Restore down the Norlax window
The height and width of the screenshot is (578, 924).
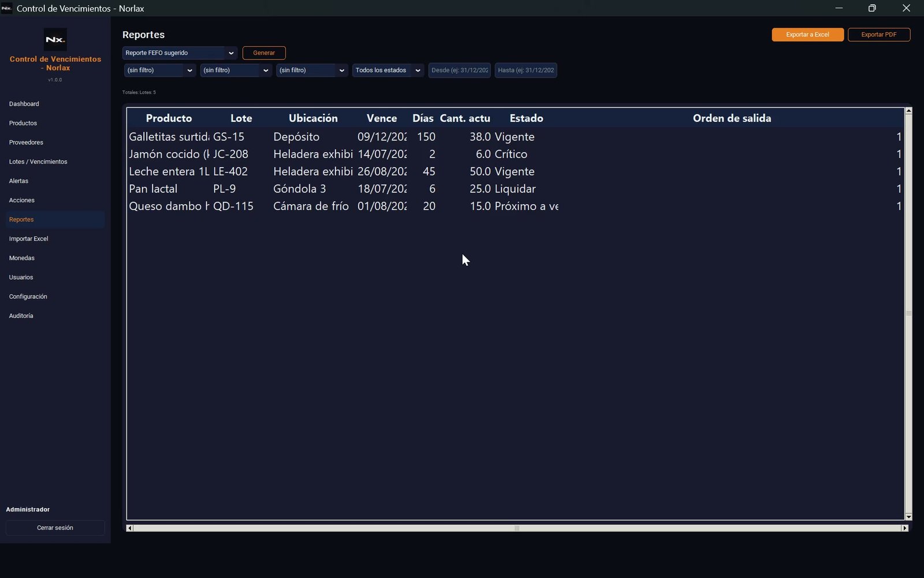click(872, 8)
